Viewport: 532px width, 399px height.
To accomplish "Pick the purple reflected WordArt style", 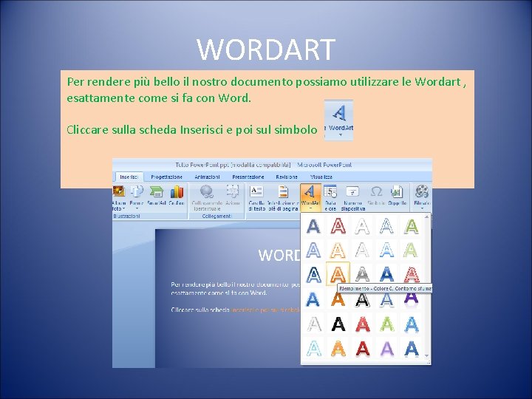I will coord(412,299).
